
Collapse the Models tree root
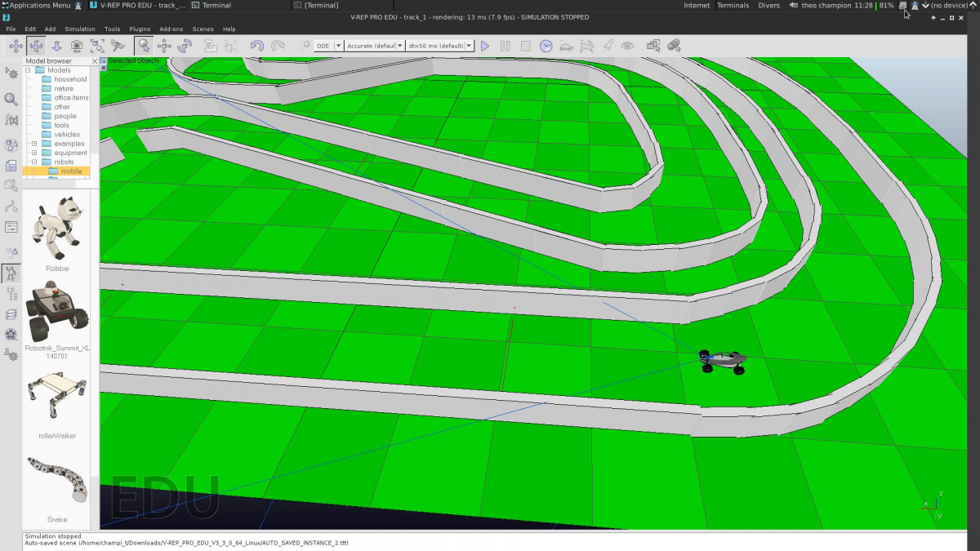(x=27, y=70)
